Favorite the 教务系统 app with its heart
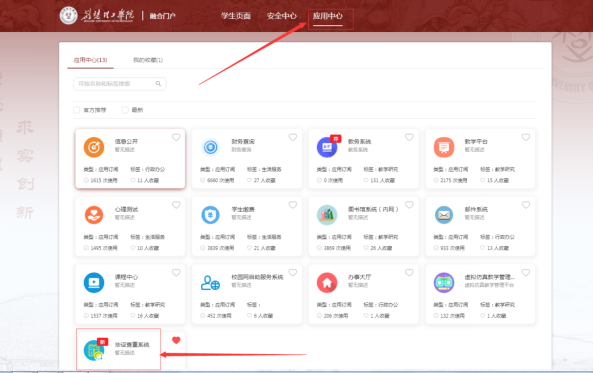Viewport: 593px width, 373px height. click(x=409, y=137)
